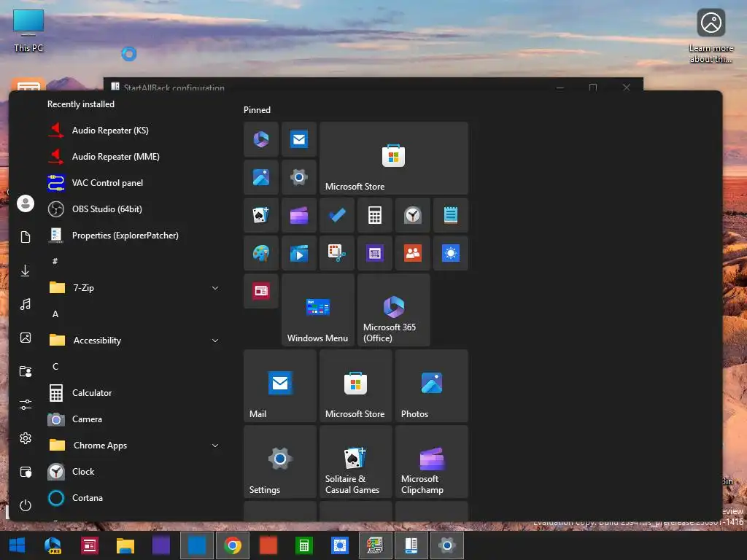
Task: Open the small Clipchamp tile
Action: coord(298,215)
